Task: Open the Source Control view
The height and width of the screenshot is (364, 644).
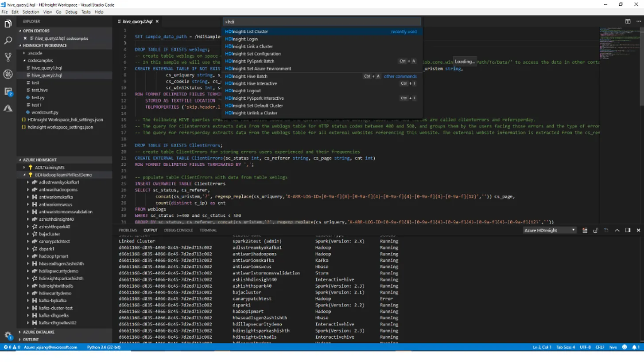Action: 8,57
